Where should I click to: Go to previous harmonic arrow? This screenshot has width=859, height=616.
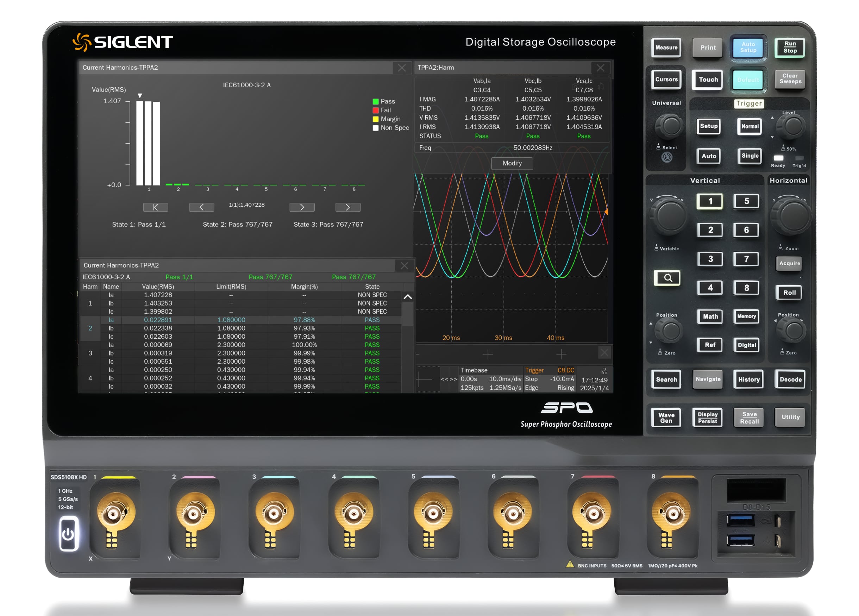click(201, 207)
